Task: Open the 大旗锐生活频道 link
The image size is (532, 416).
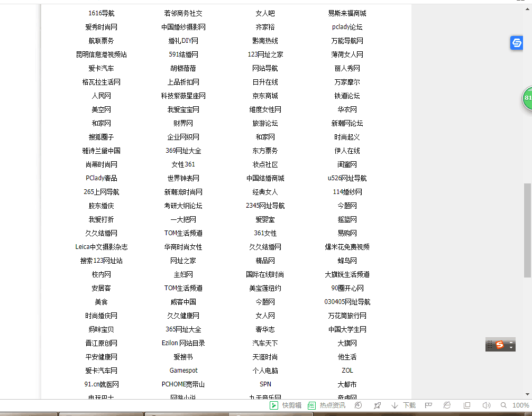Action: pyautogui.click(x=347, y=274)
